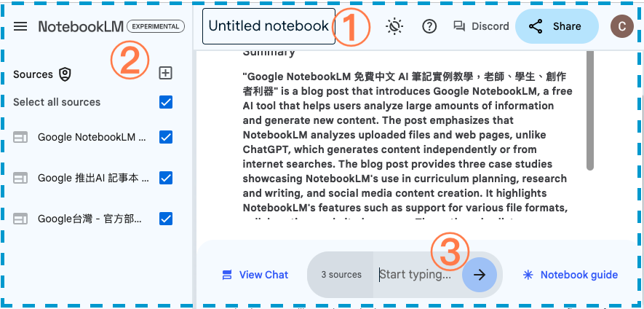Open the user account avatar
644x309 pixels.
tap(621, 26)
